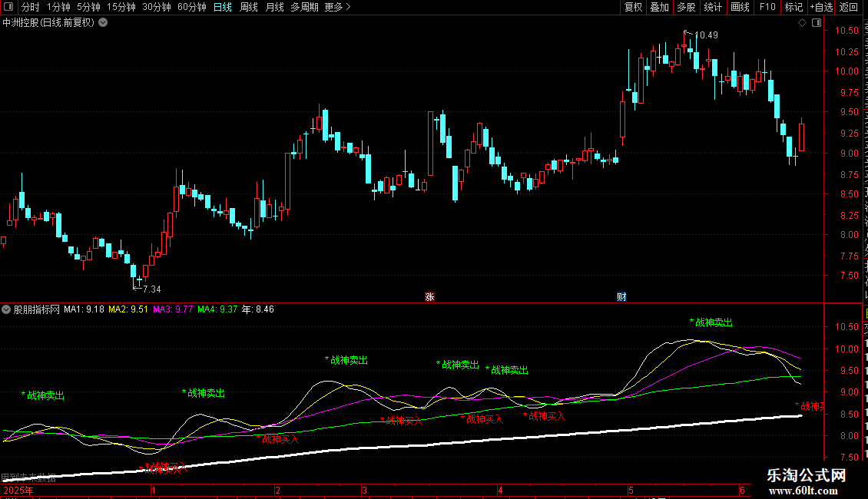This screenshot has width=868, height=499.
Task: Open the 多股 multi-stock view
Action: 686,7
